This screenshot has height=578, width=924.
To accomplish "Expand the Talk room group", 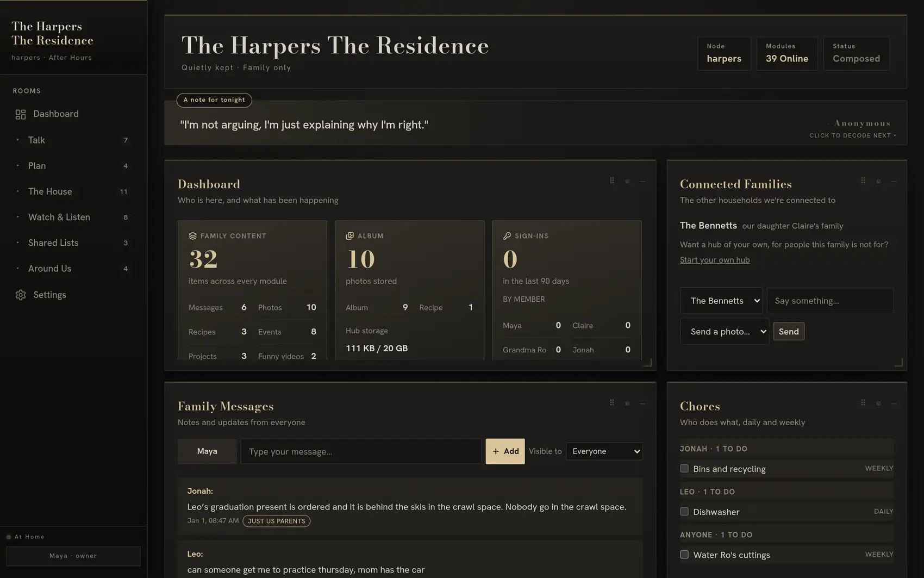I will [x=73, y=140].
